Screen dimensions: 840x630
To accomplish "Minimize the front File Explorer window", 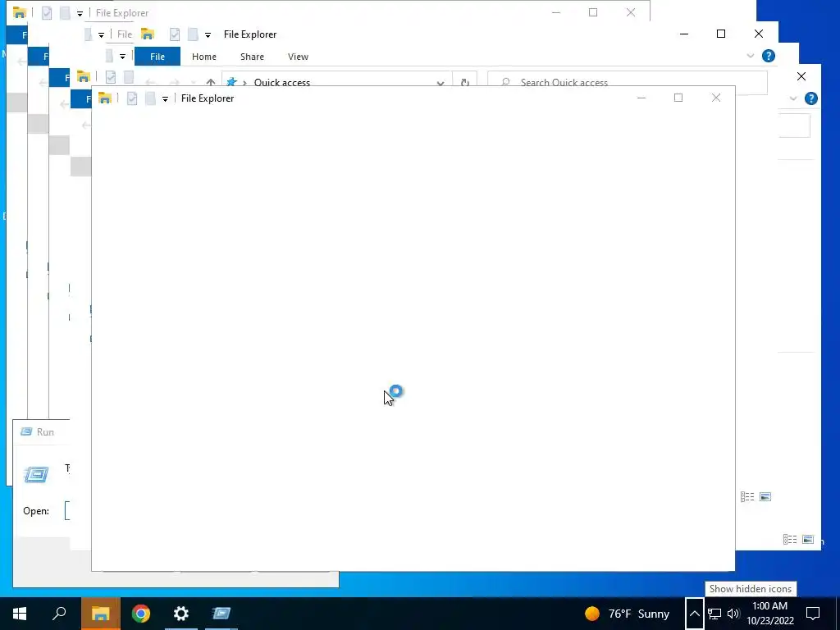I will [641, 98].
